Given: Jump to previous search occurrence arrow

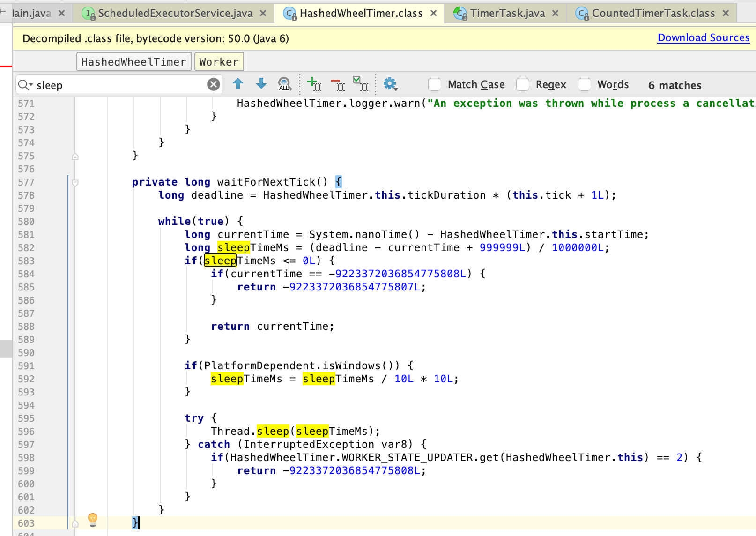Looking at the screenshot, I should tap(238, 84).
